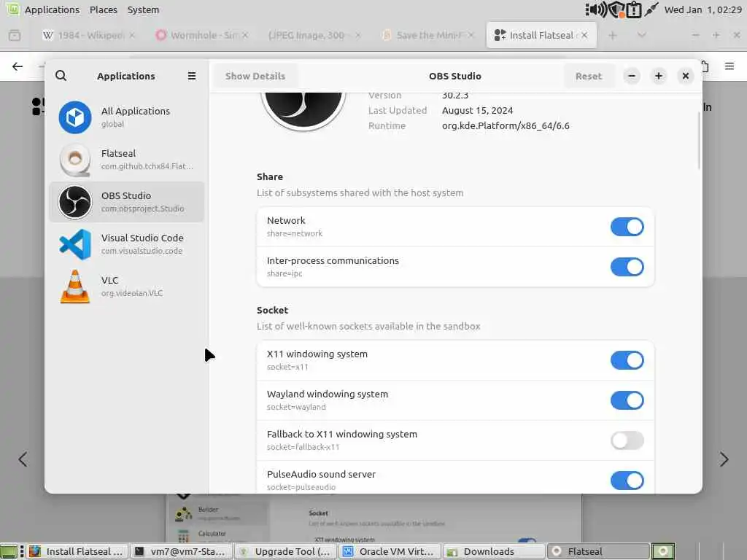Toggle PulseAudio sound server switch
747x560 pixels.
(627, 480)
